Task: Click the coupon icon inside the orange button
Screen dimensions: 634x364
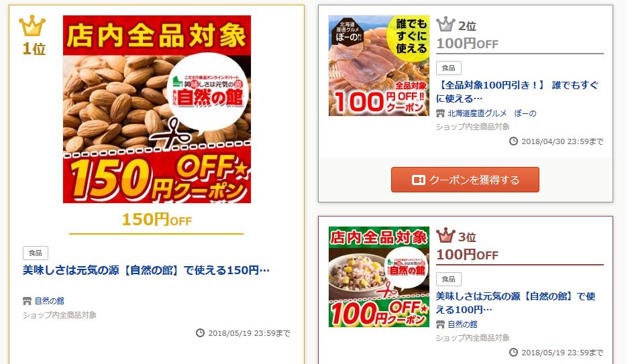Action: (x=418, y=180)
